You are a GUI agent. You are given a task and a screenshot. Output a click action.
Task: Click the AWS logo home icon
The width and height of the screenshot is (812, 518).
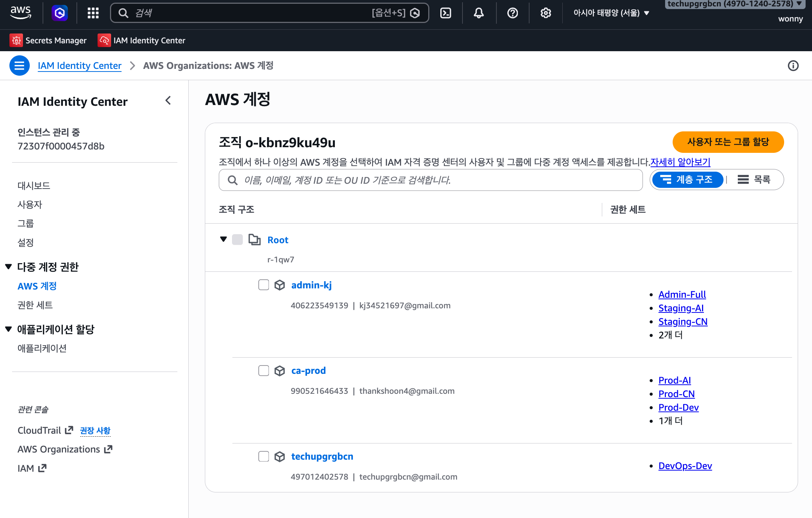(x=21, y=12)
